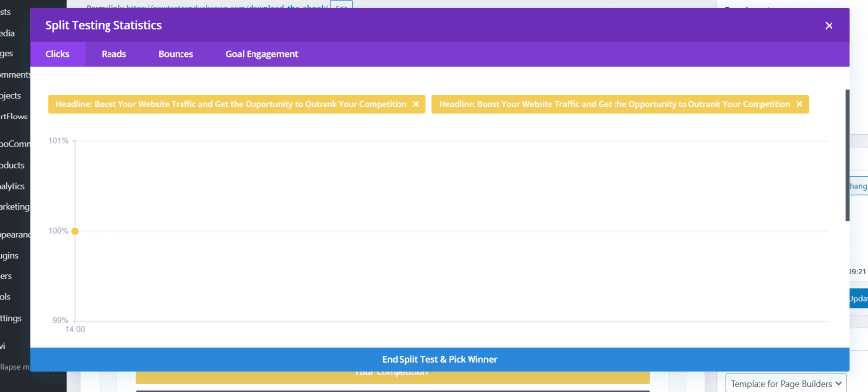The image size is (868, 392).
Task: Open Appearance in the WordPress sidebar
Action: tap(15, 235)
